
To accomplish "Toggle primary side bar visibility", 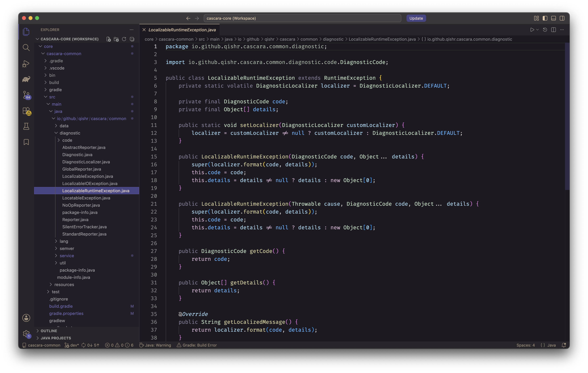I will click(x=545, y=18).
